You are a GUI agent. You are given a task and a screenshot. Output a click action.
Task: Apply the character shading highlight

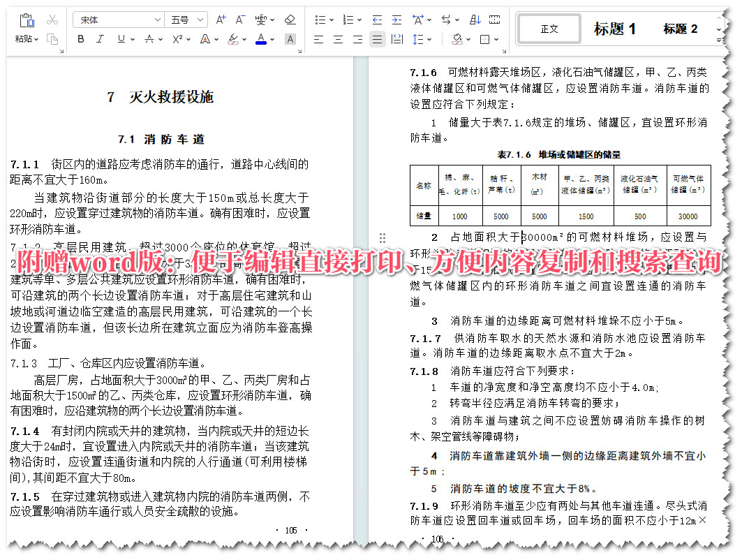pyautogui.click(x=289, y=38)
